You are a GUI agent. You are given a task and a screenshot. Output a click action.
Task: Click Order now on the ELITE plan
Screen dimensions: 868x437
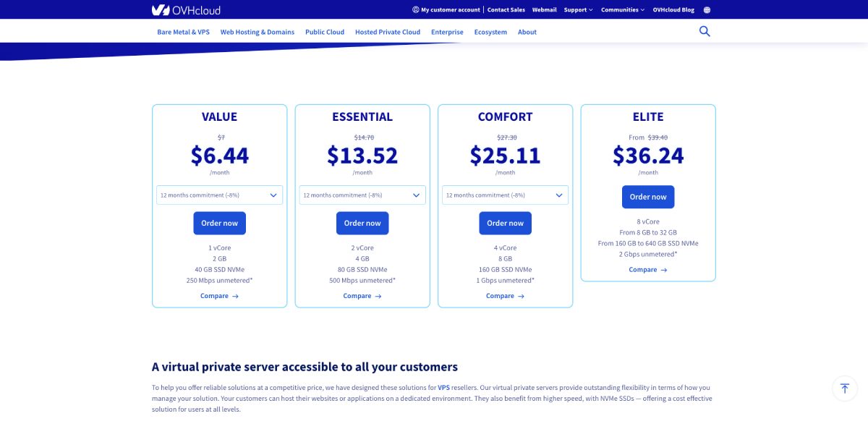point(648,196)
